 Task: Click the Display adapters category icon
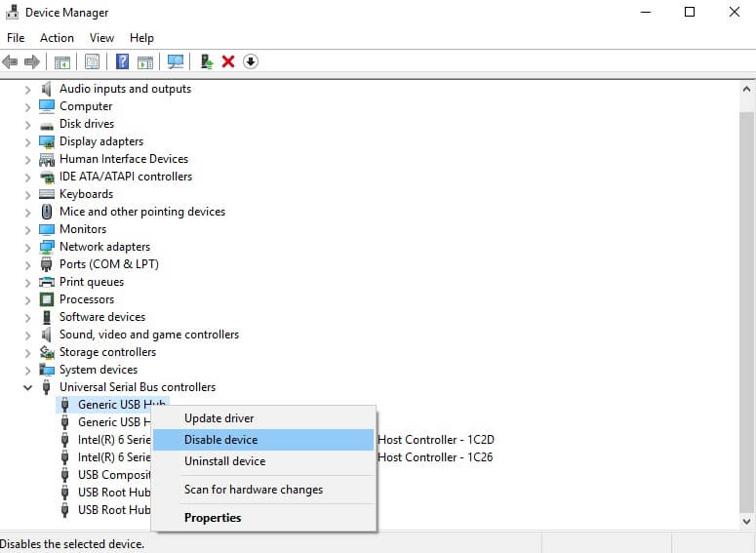47,141
